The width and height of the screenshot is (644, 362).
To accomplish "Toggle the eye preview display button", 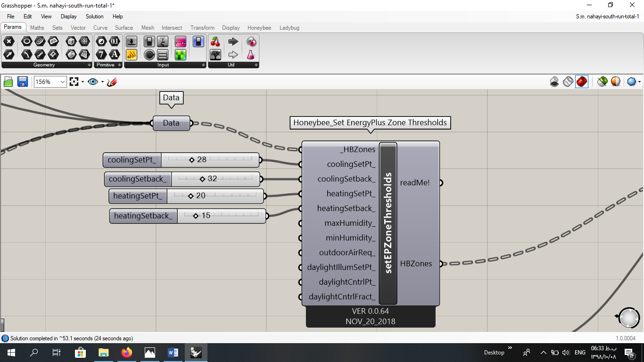I will 93,82.
